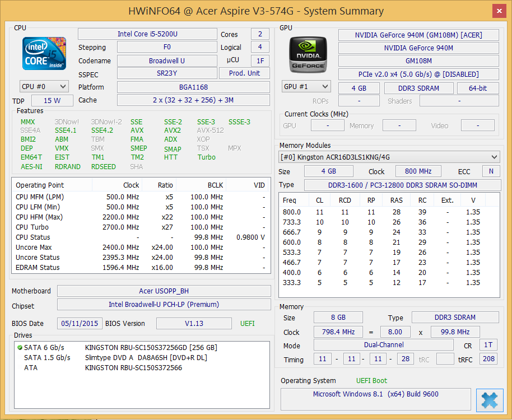Click the NVIDIA GeForce logo

(x=308, y=54)
